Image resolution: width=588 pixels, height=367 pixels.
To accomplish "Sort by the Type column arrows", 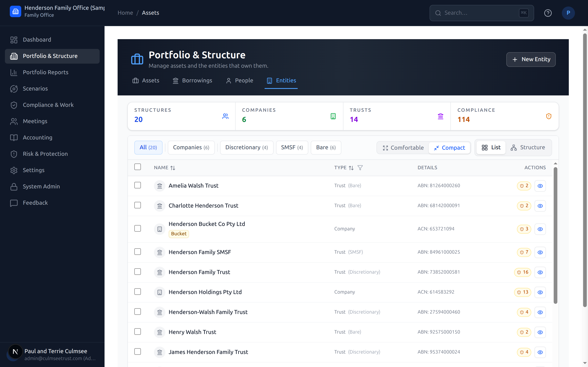I will (351, 168).
